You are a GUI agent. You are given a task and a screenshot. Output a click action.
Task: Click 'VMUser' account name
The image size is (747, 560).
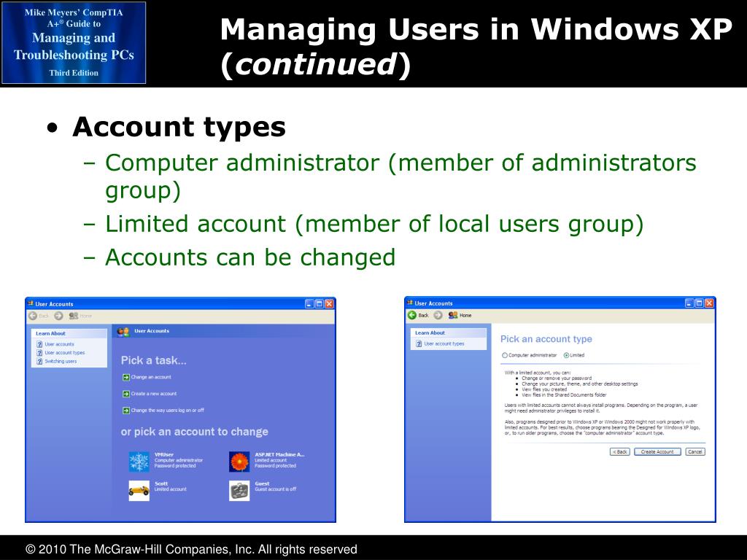(164, 455)
